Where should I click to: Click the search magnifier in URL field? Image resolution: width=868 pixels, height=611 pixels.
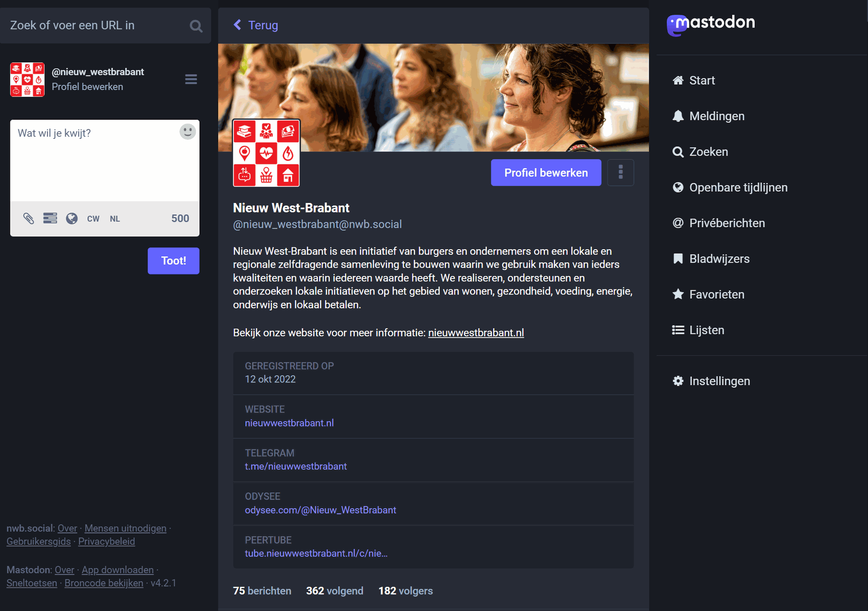click(196, 26)
